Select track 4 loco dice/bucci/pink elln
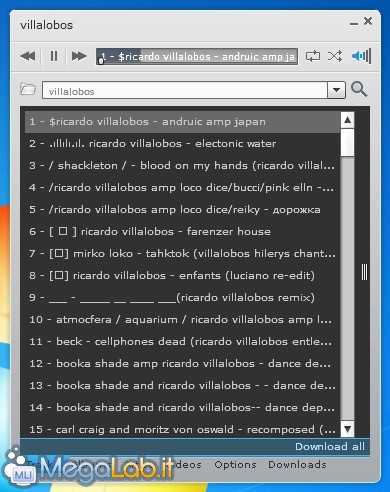Screen dimensions: 390x492 click(x=182, y=188)
